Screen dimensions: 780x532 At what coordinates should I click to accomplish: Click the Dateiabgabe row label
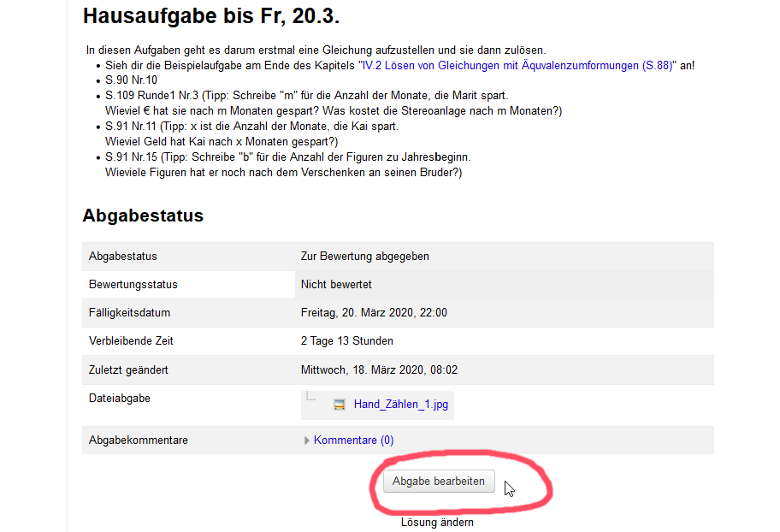(x=120, y=399)
